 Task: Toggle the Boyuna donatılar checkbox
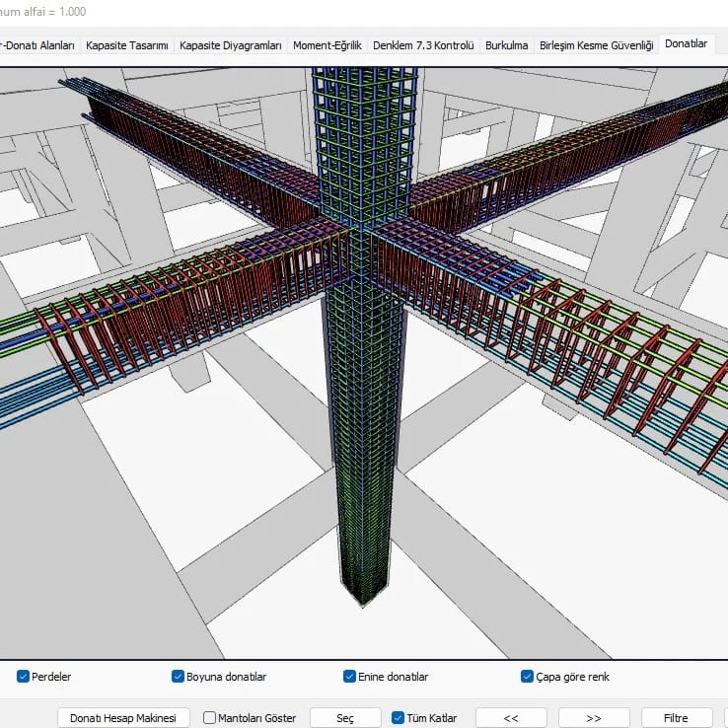pos(179,677)
